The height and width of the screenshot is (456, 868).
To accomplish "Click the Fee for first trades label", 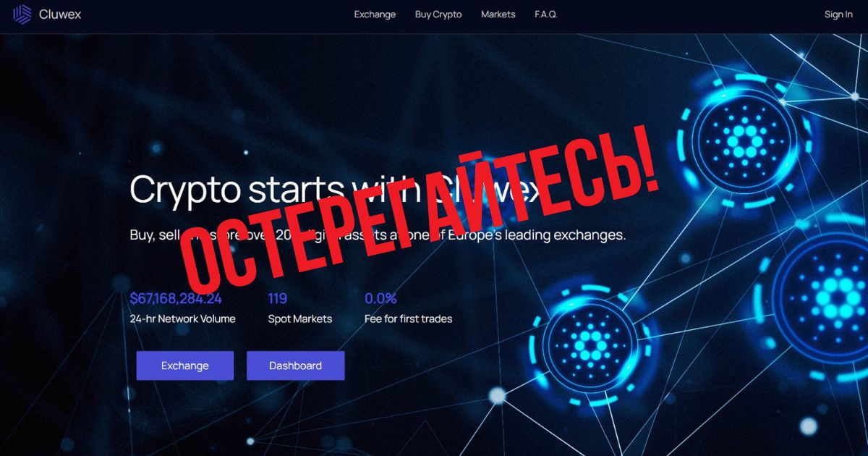I will [409, 318].
